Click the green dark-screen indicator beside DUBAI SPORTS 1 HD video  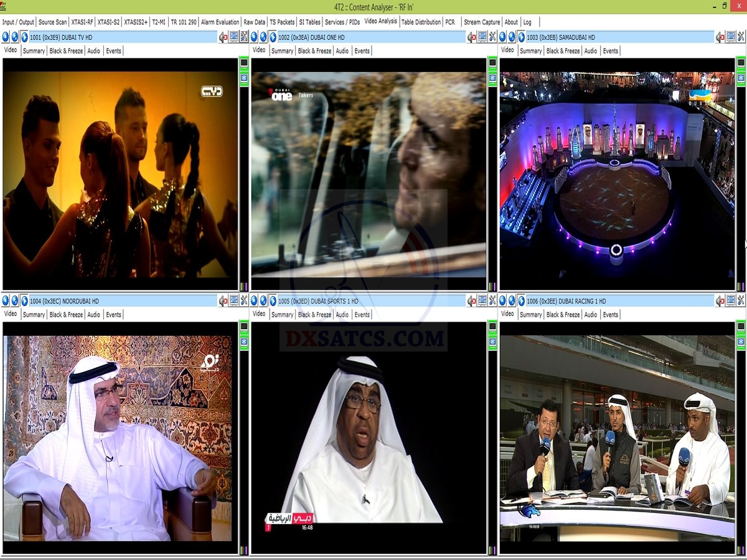coord(492,327)
